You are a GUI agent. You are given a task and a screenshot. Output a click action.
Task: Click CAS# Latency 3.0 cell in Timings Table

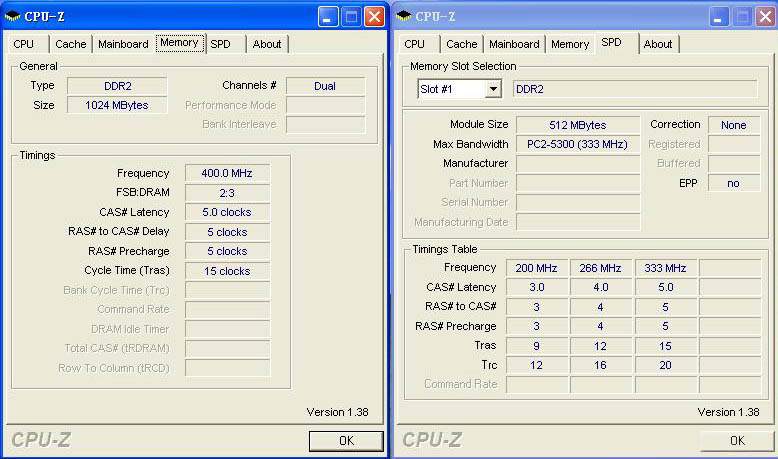coord(537,287)
